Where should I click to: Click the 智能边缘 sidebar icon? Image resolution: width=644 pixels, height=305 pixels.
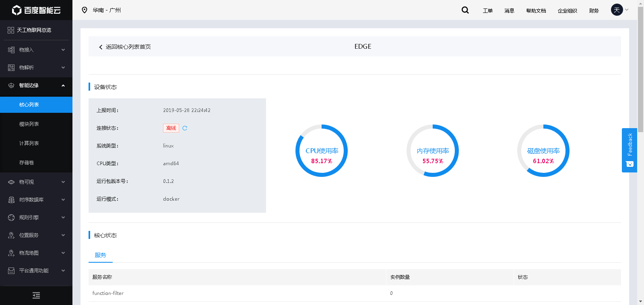tap(11, 85)
